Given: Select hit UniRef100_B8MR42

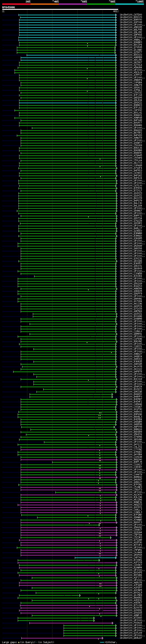Looking at the screenshot, I should [x=131, y=477].
